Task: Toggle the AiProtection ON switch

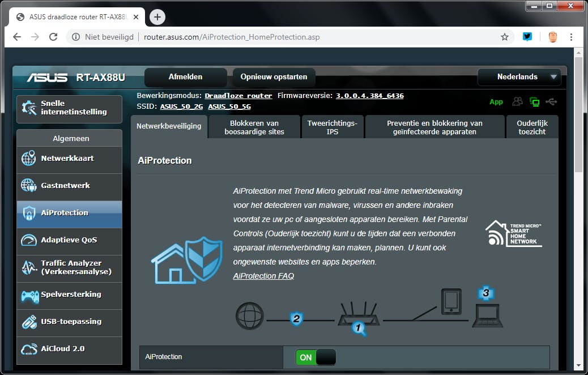Action: point(316,357)
